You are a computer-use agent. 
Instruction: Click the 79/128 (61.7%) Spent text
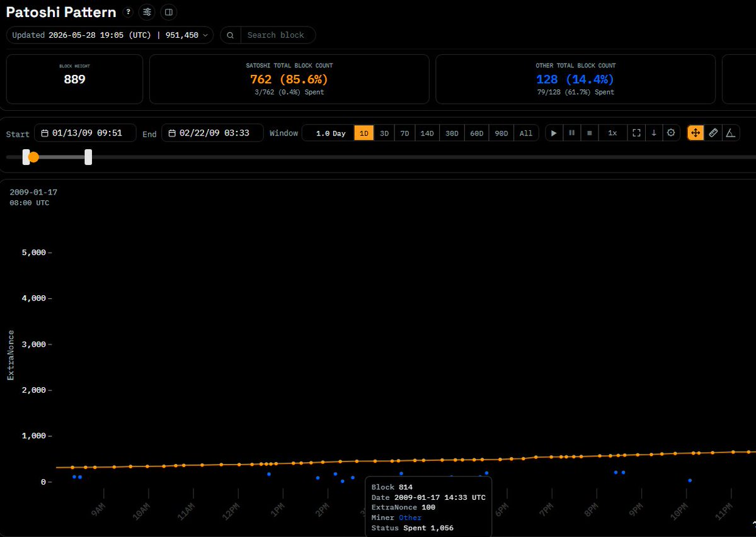(x=575, y=93)
